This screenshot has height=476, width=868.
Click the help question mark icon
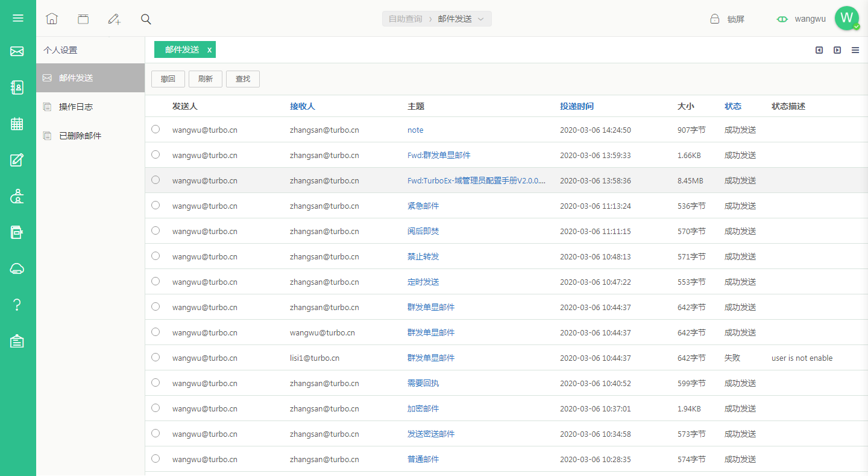[17, 305]
